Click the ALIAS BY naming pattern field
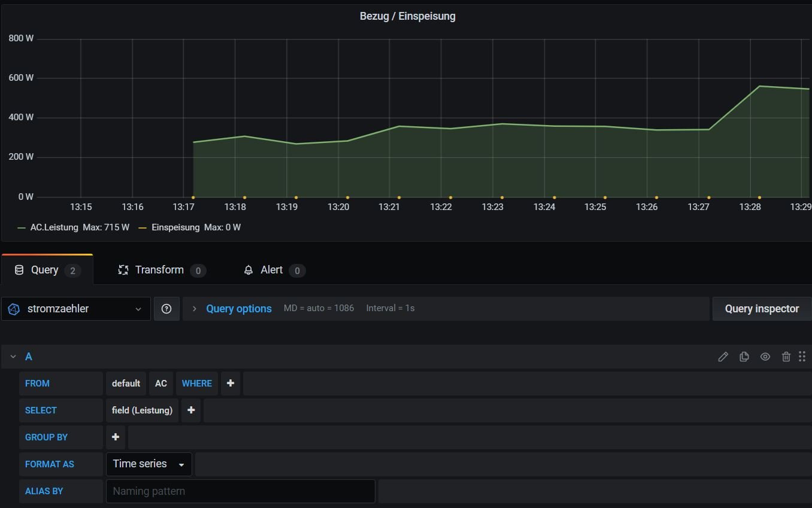This screenshot has width=812, height=508. coord(240,491)
